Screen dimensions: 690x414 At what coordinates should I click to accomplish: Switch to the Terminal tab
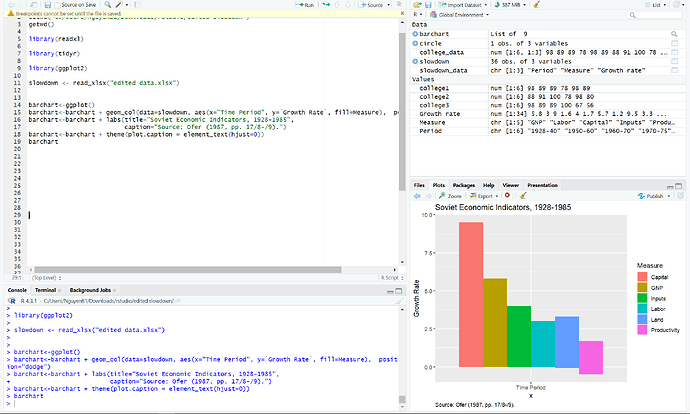pyautogui.click(x=45, y=290)
